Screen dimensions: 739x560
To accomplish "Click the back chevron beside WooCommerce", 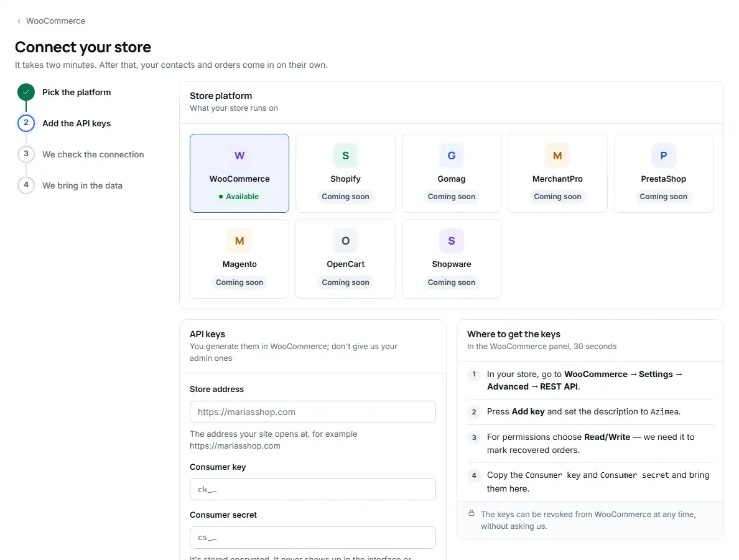I will click(19, 21).
